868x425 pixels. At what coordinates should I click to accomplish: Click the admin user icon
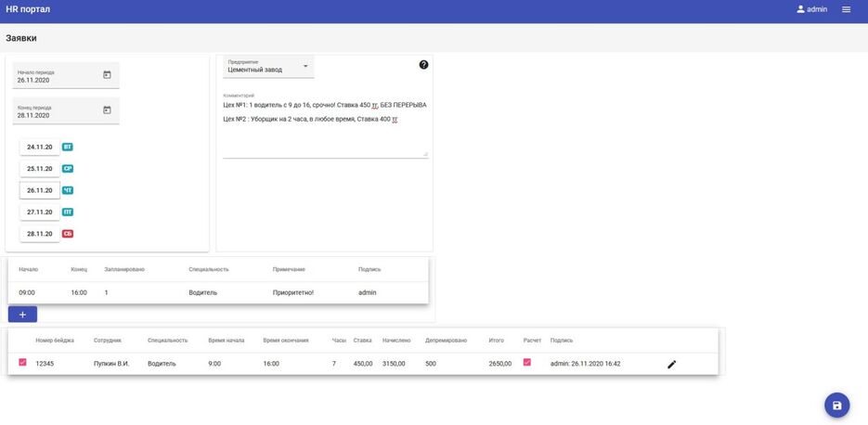(800, 9)
